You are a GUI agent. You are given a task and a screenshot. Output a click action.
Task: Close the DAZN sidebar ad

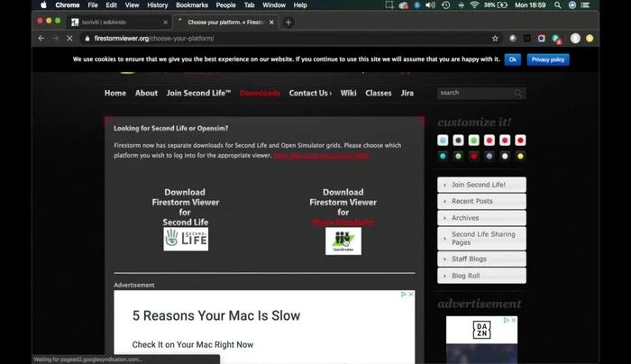(514, 320)
